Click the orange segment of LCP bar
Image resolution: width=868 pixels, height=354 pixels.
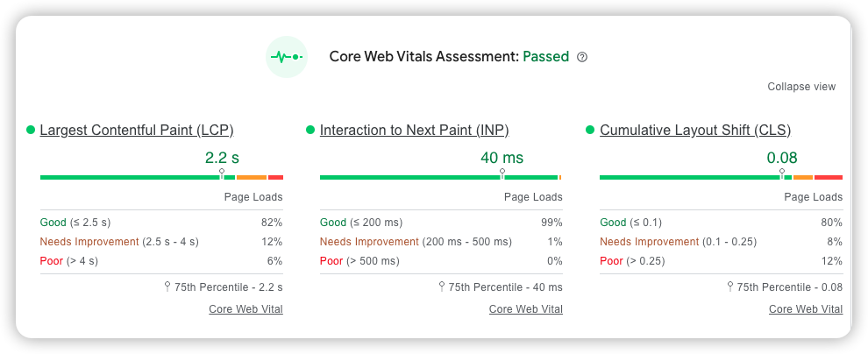[x=252, y=178]
